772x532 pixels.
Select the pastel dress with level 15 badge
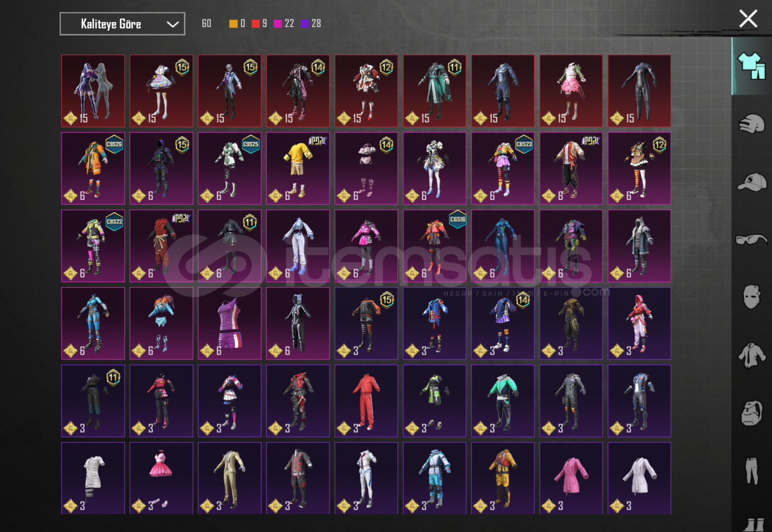162,91
